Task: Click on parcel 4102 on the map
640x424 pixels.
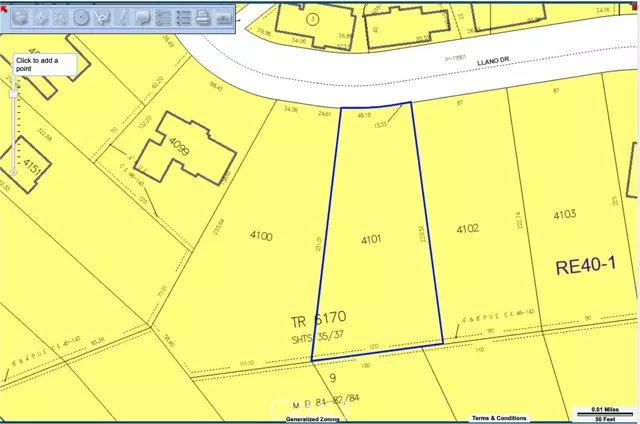Action: point(468,228)
